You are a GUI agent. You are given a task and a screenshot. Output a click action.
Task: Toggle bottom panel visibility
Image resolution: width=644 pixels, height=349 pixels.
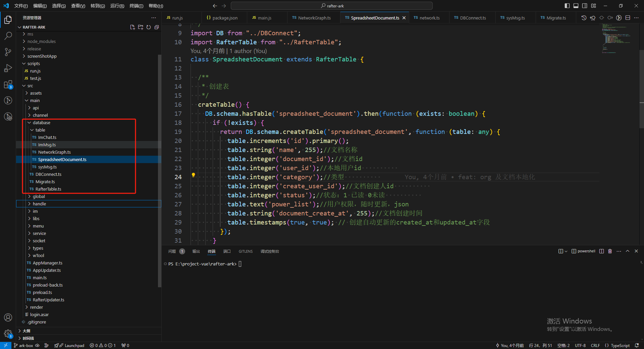click(x=576, y=6)
